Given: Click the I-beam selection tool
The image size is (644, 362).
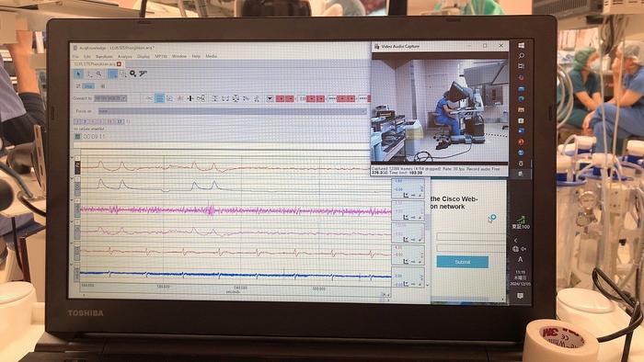Looking at the screenshot, I should click(89, 74).
